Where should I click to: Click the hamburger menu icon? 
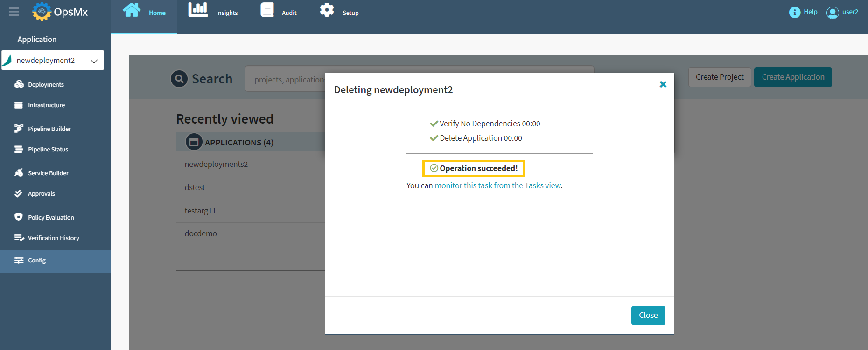14,12
